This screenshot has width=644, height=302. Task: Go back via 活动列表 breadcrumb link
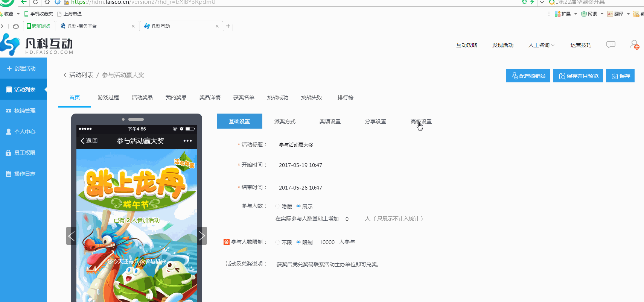81,75
